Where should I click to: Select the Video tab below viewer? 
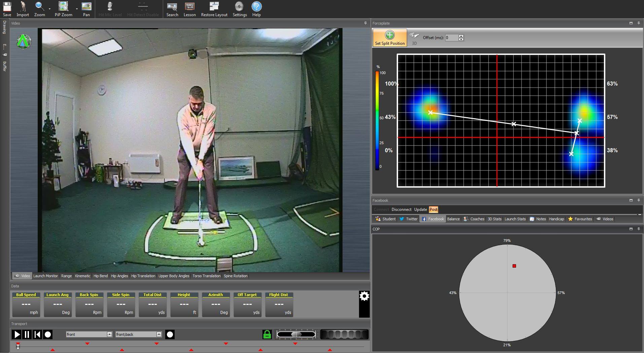(22, 276)
